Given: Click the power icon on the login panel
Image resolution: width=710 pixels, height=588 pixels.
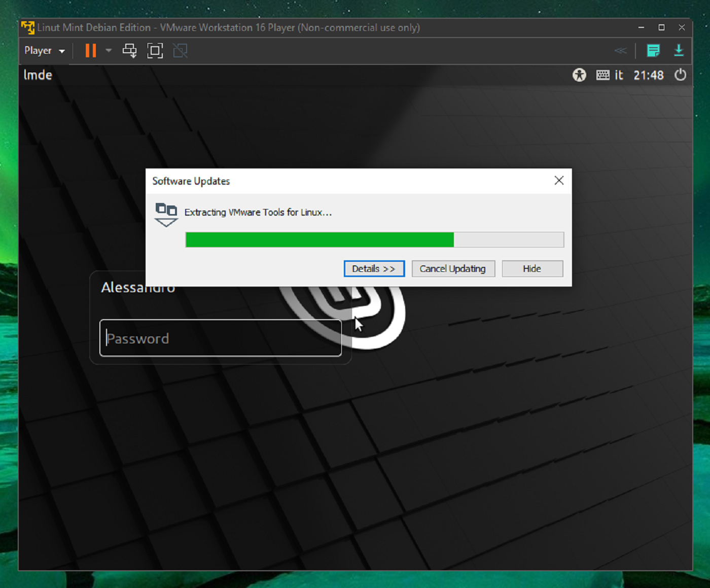Looking at the screenshot, I should (680, 75).
